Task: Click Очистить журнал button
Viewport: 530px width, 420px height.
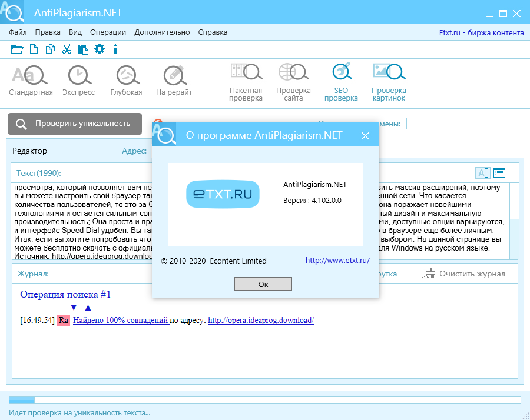Action: (463, 274)
